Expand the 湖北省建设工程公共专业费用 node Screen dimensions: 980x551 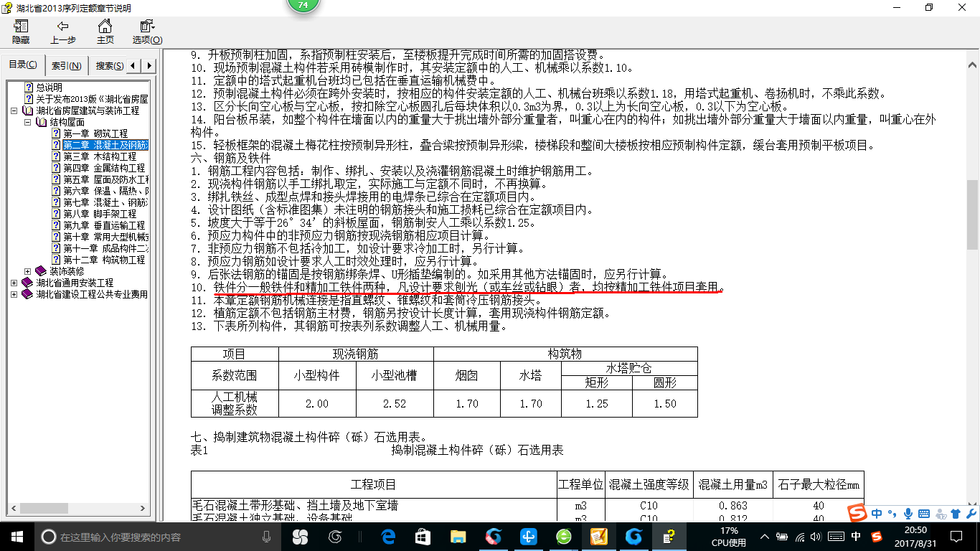click(15, 294)
